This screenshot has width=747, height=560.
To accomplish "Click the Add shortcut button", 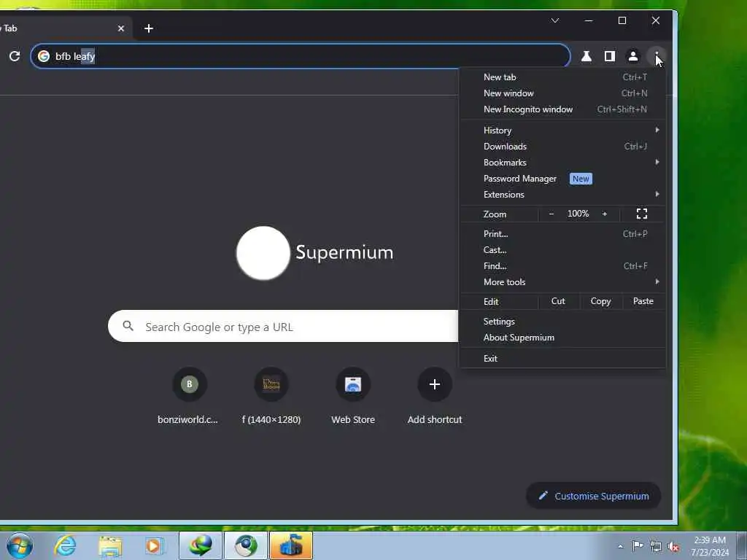I will 435,395.
